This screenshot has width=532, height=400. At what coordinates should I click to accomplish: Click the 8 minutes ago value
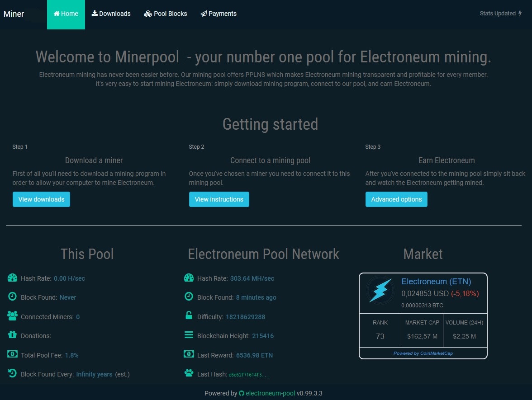point(256,297)
